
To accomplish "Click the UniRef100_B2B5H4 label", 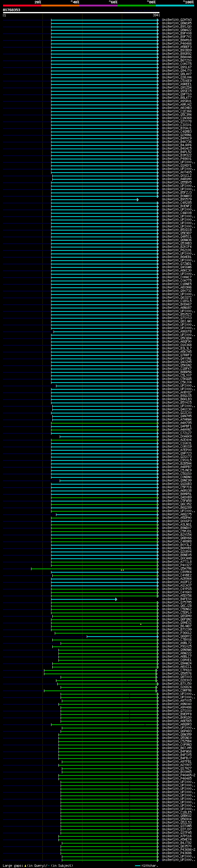I will tap(177, 464).
